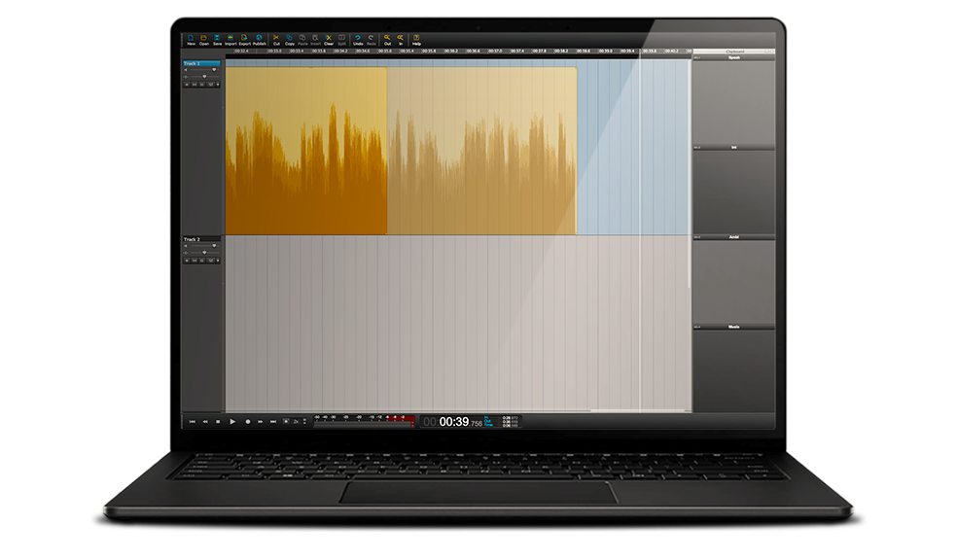Toggle the 2x playback speed
Screen dimensions: 957x560
point(296,422)
